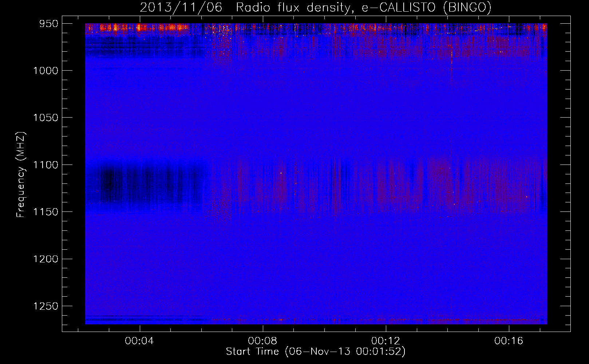Image resolution: width=589 pixels, height=364 pixels.
Task: Click the 00:16 time tick label
Action: click(509, 341)
